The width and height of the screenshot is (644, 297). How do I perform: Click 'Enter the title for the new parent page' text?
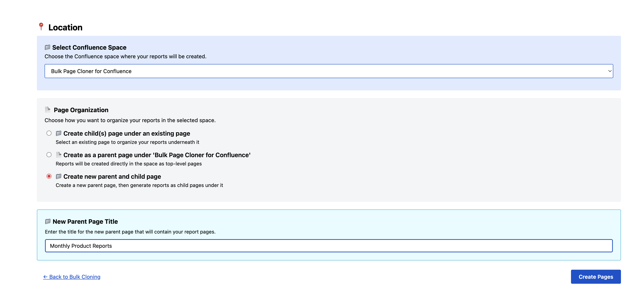pyautogui.click(x=130, y=232)
